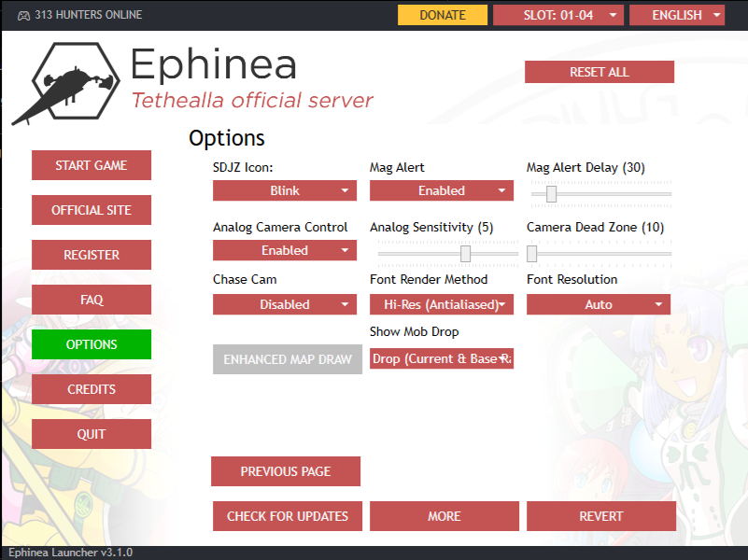The width and height of the screenshot is (748, 560).
Task: Open the OFFICIAL SITE menu item
Action: [92, 210]
